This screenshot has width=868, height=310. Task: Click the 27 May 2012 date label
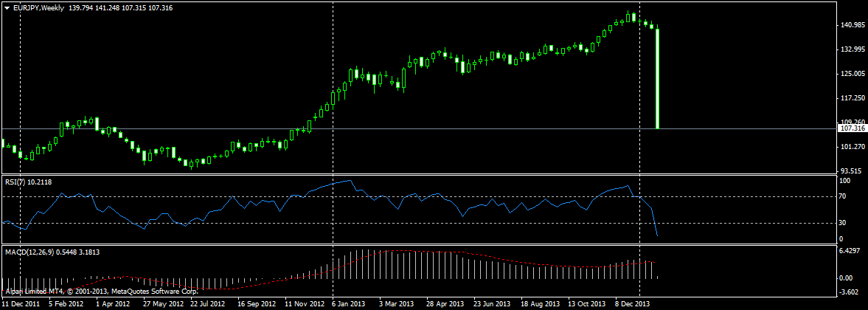pos(163,304)
